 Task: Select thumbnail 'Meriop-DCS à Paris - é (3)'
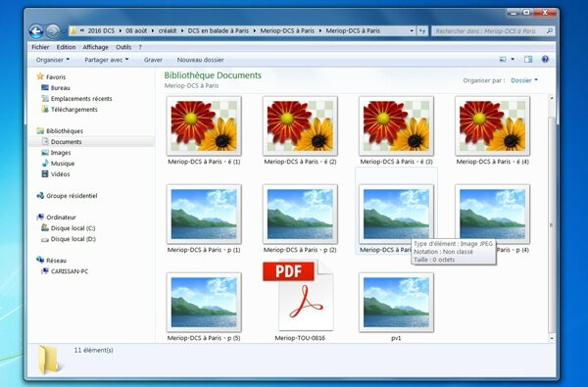pyautogui.click(x=396, y=126)
